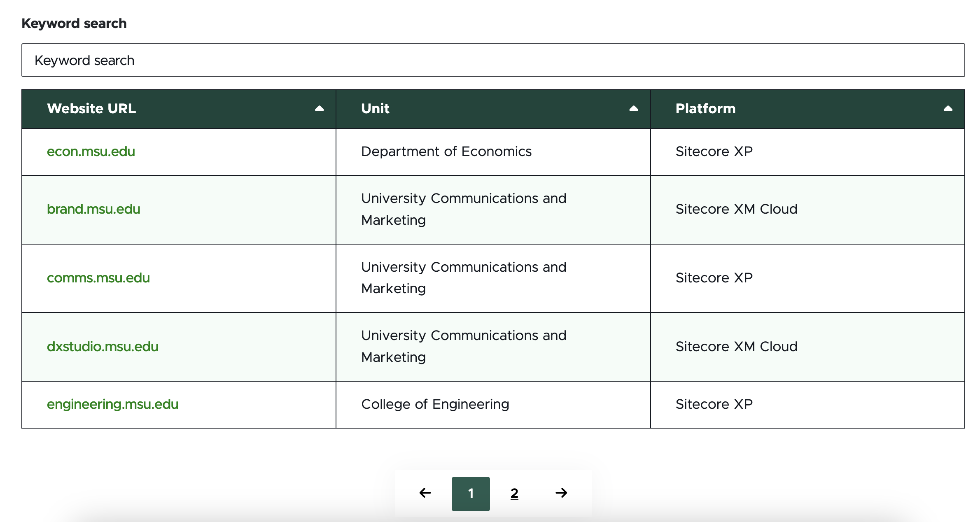Select the College of Engineering cell
The image size is (980, 522).
(x=493, y=405)
